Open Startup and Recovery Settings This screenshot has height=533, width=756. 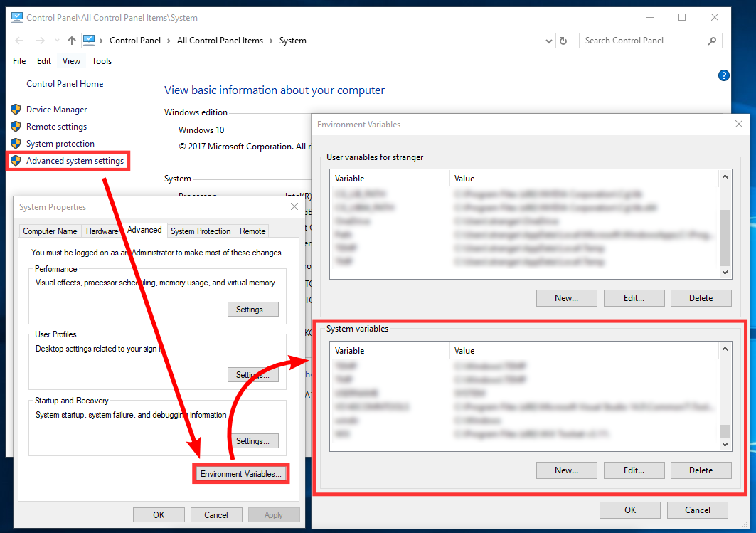coord(252,441)
